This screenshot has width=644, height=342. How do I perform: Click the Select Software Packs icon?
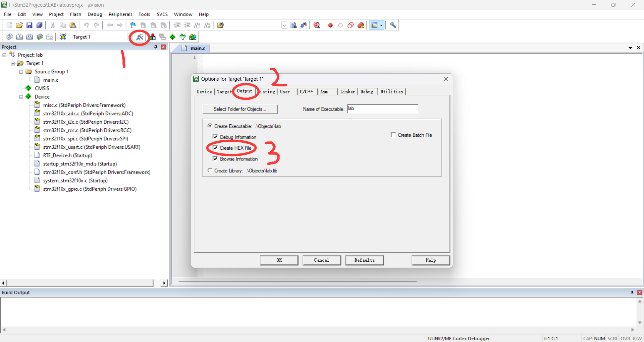pyautogui.click(x=182, y=37)
